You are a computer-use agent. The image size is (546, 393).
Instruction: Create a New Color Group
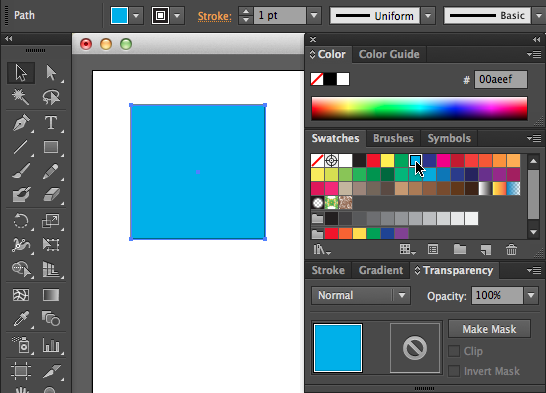(460, 249)
